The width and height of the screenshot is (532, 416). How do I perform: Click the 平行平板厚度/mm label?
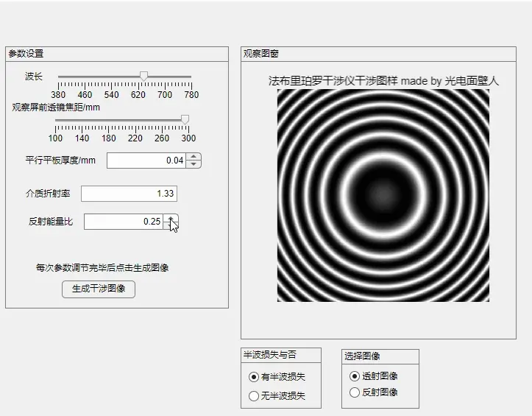(60, 161)
